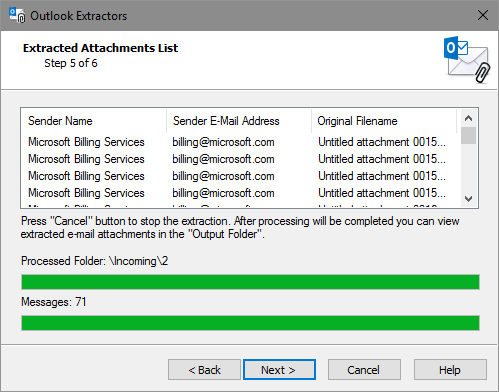Click the Processed Folder progress bar
The height and width of the screenshot is (392, 499).
(x=250, y=282)
